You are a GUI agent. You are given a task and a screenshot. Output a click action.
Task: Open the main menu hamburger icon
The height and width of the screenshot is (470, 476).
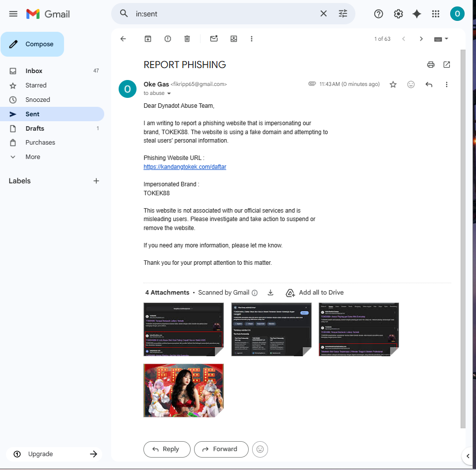click(13, 14)
